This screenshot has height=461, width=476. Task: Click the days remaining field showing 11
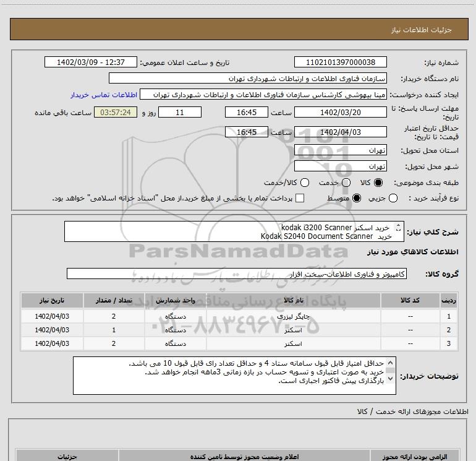(180, 113)
